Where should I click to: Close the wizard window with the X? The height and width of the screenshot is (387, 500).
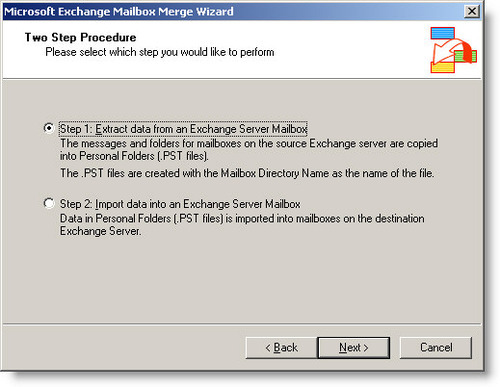point(472,12)
